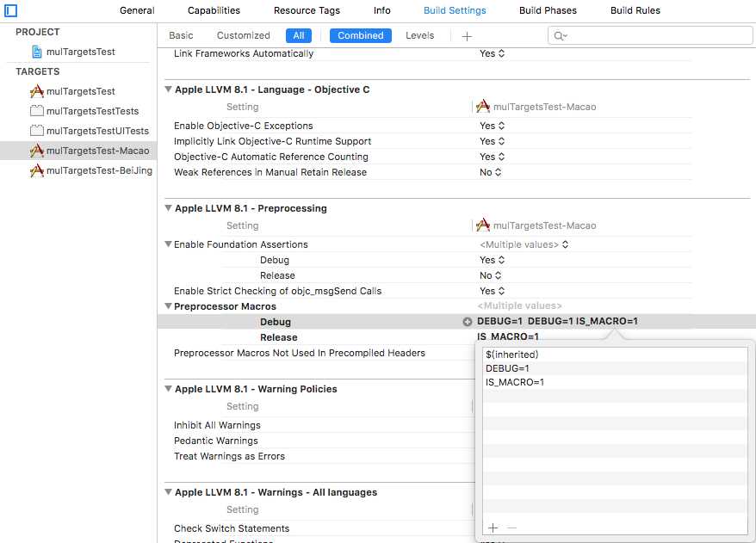Select Combined view mode
The image size is (756, 543).
pyautogui.click(x=360, y=35)
